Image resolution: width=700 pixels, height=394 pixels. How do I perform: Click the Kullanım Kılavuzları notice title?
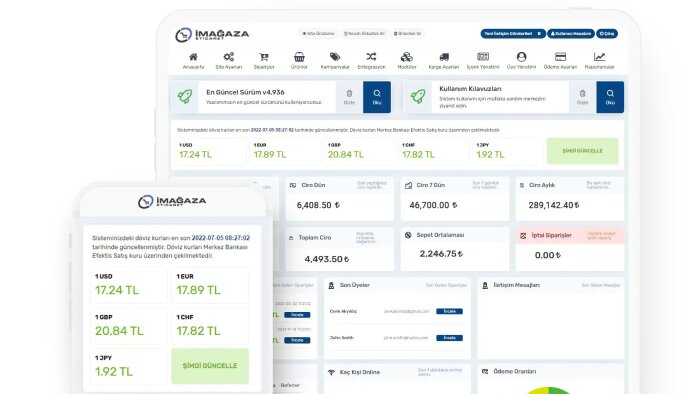[x=470, y=89]
